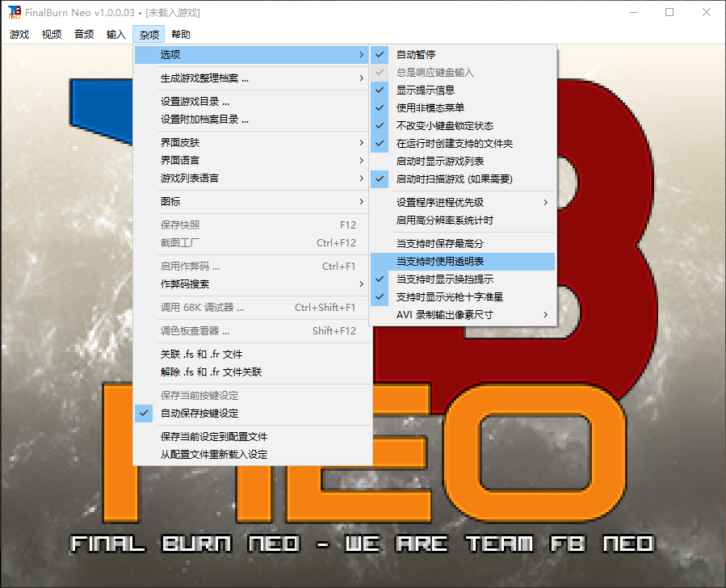Open the 音频 menu
726x588 pixels.
tap(83, 34)
